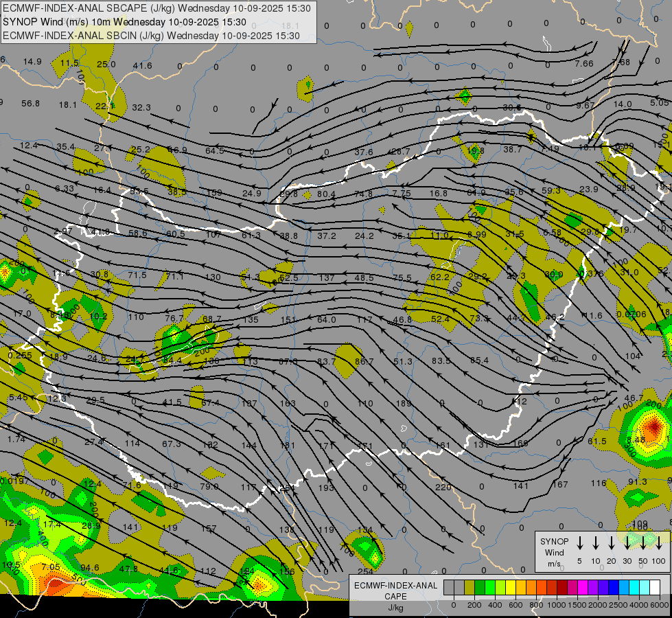The width and height of the screenshot is (672, 618).
Task: Click the 6000 tick label on CAPE scale
Action: (x=660, y=605)
